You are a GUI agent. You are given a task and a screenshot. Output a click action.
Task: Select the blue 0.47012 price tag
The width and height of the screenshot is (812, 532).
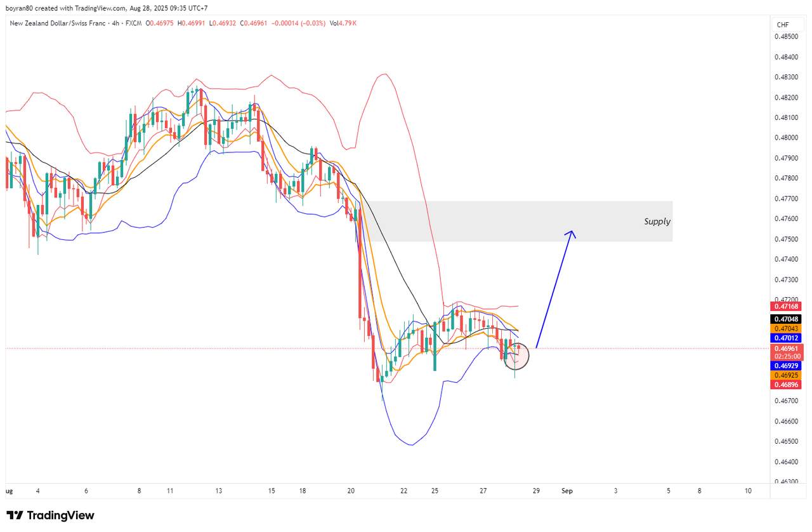[787, 338]
